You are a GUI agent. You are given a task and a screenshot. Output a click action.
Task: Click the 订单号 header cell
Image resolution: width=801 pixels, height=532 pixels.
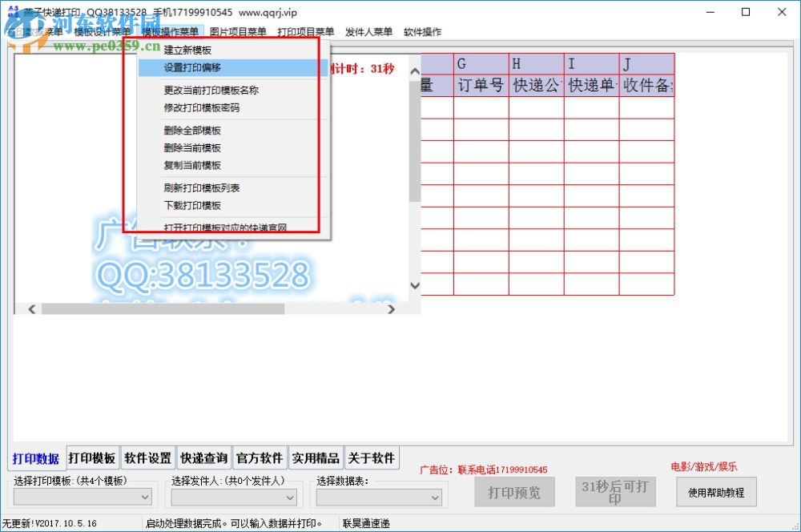(x=481, y=86)
